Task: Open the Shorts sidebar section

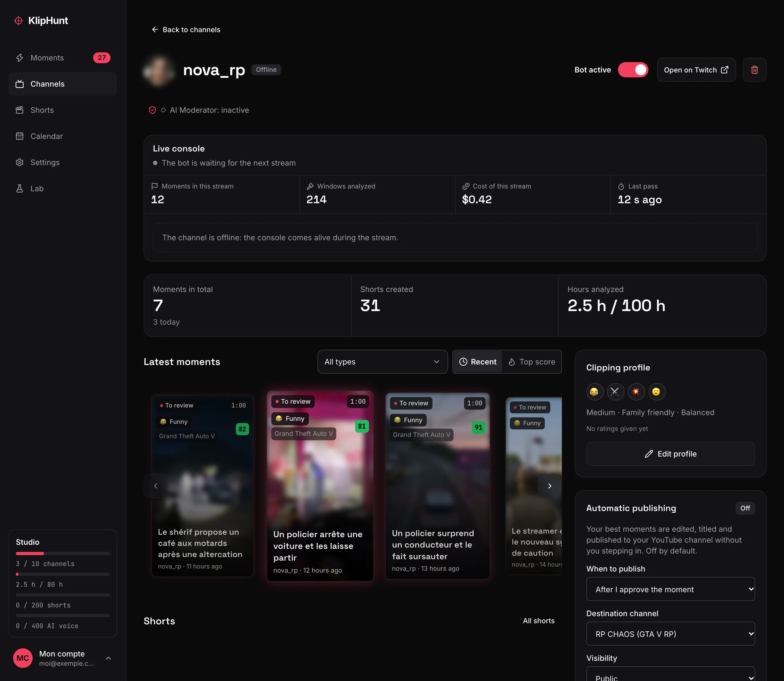Action: (x=63, y=110)
